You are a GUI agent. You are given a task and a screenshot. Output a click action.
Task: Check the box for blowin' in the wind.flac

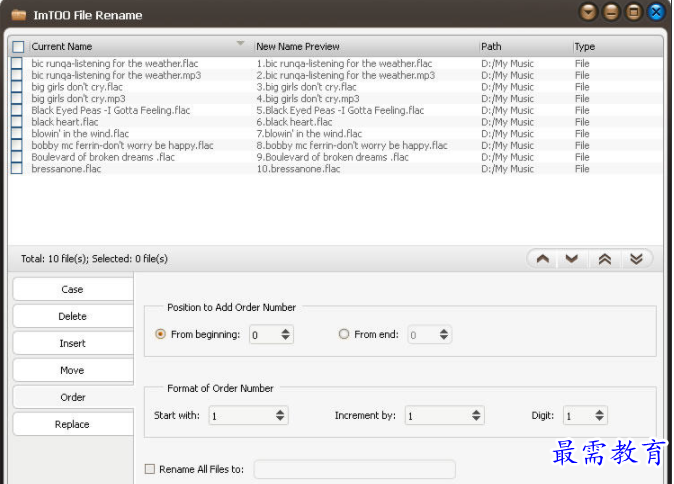pos(17,133)
